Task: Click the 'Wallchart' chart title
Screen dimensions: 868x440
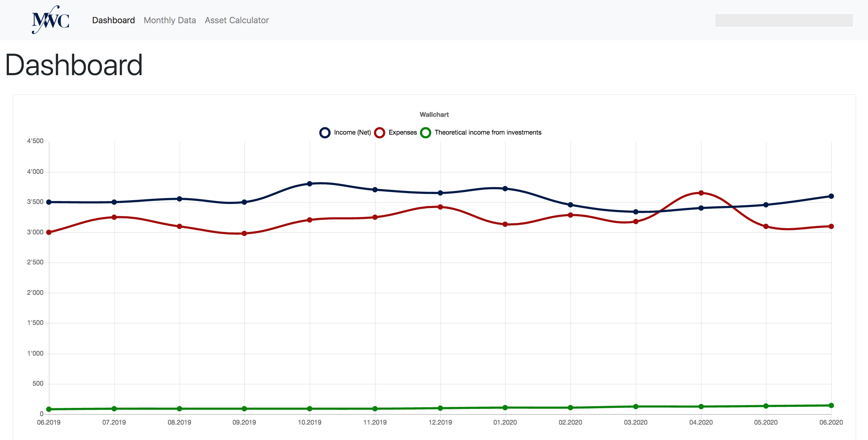Action: [x=434, y=114]
